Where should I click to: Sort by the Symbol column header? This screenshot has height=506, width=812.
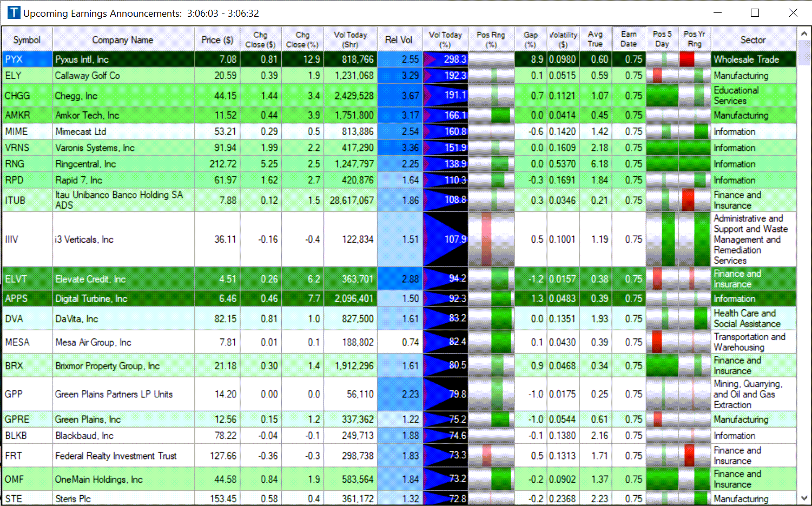tap(27, 39)
